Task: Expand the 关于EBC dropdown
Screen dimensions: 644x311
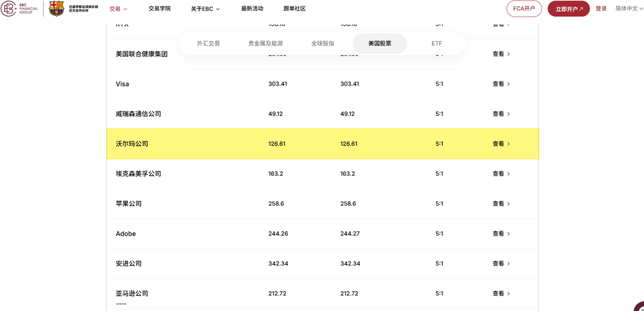Action: (x=203, y=9)
